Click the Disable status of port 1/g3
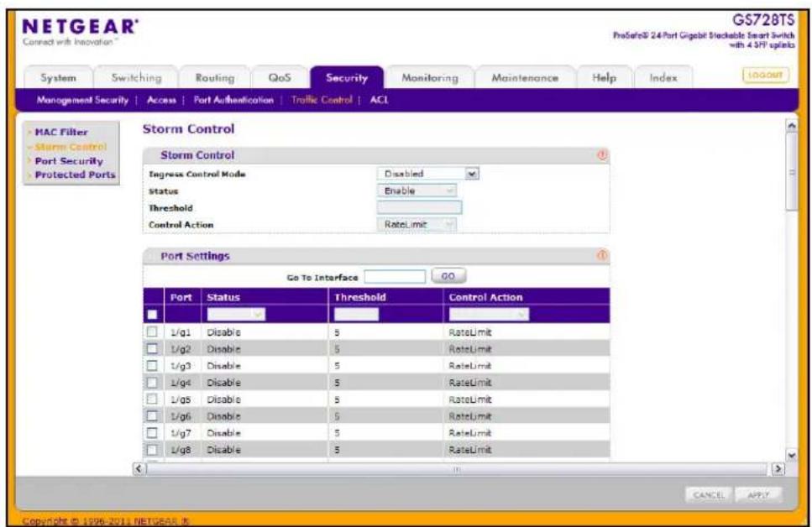Viewport: 812px width, 527px height. (223, 366)
